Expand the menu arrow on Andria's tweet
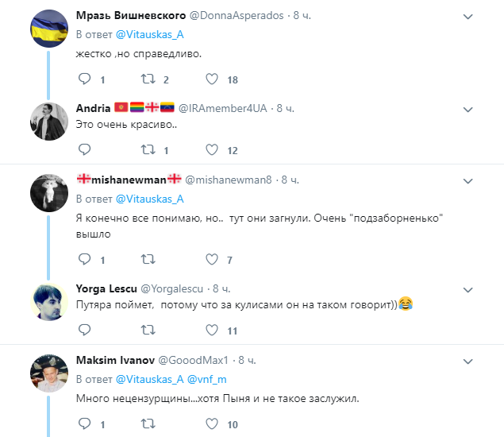 pyautogui.click(x=468, y=107)
